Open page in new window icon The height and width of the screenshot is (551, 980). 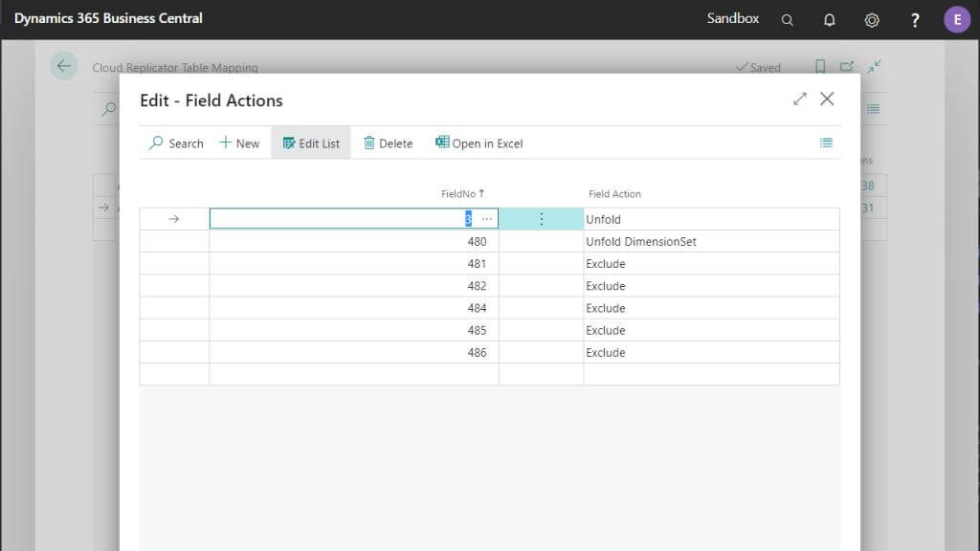(846, 66)
